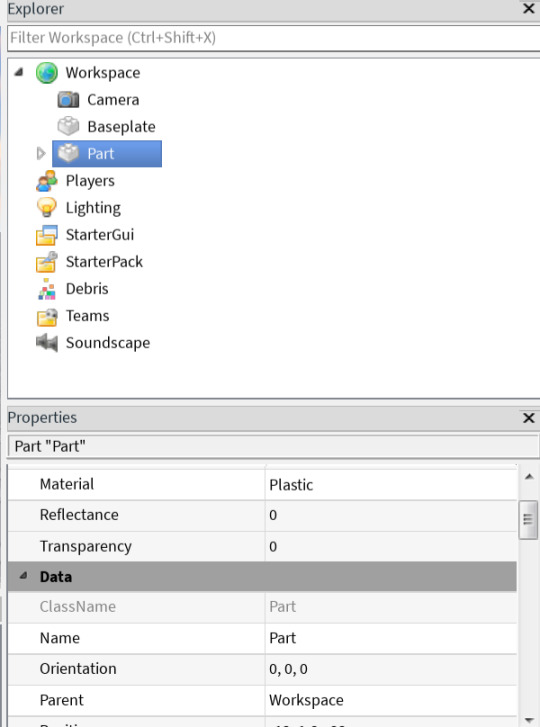Click the Camera icon in Explorer
The height and width of the screenshot is (727, 540).
tap(68, 100)
